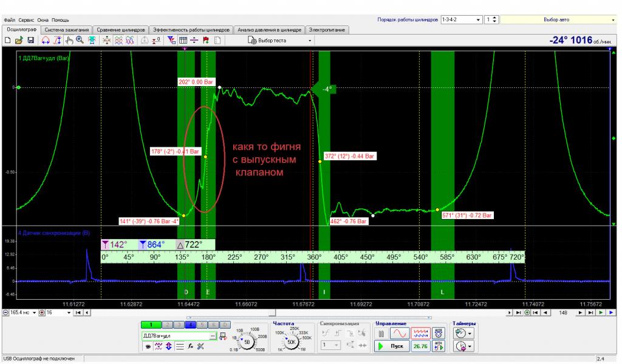622x364 pixels.
Task: Toggle channel 2 gray button
Action: [x=168, y=325]
